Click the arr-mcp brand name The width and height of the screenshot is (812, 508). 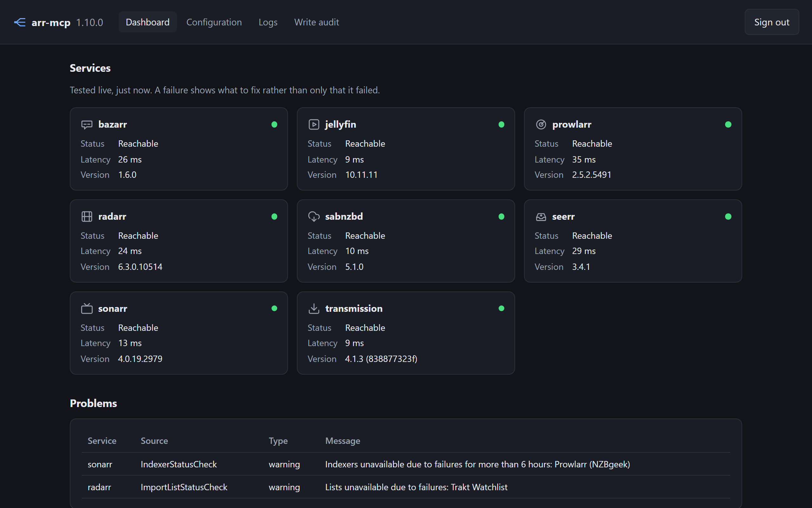click(51, 23)
